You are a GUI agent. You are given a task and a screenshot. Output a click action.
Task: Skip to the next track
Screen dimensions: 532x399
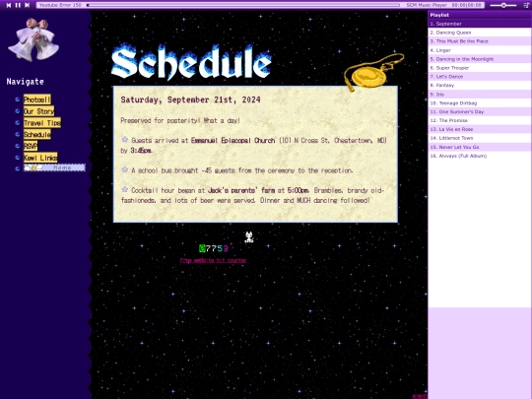coord(28,5)
